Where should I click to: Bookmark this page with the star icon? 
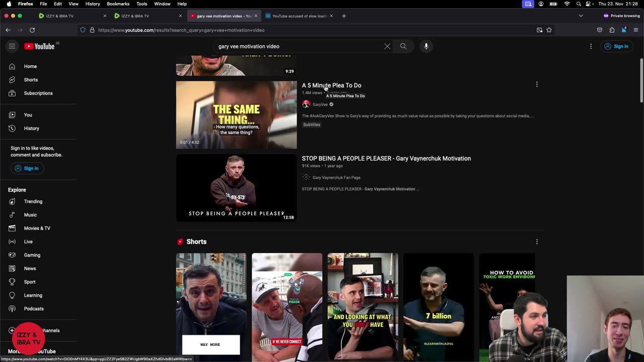549,30
